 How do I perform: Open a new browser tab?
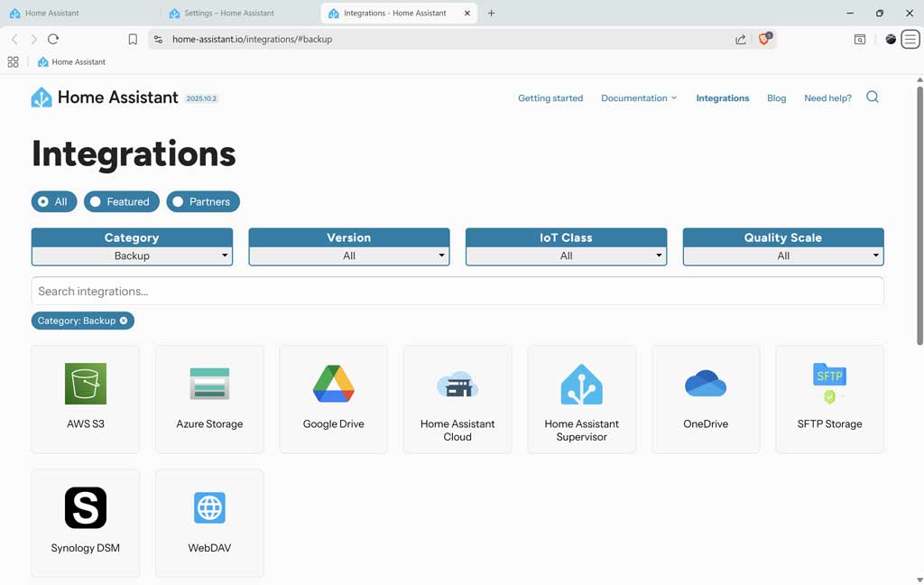pos(491,13)
